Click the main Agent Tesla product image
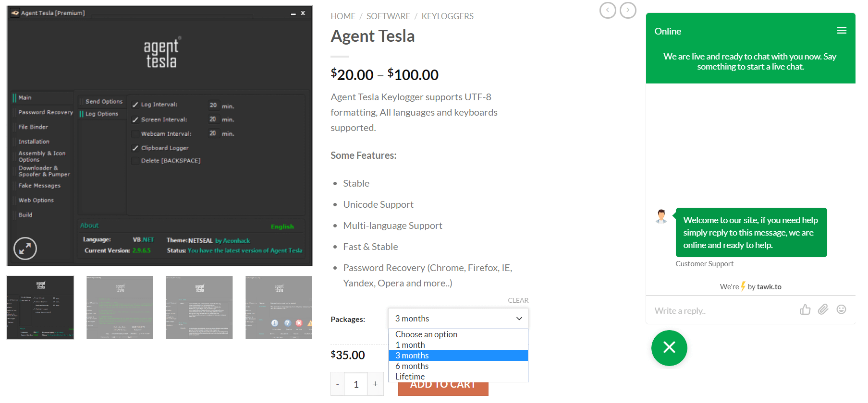 pos(159,136)
